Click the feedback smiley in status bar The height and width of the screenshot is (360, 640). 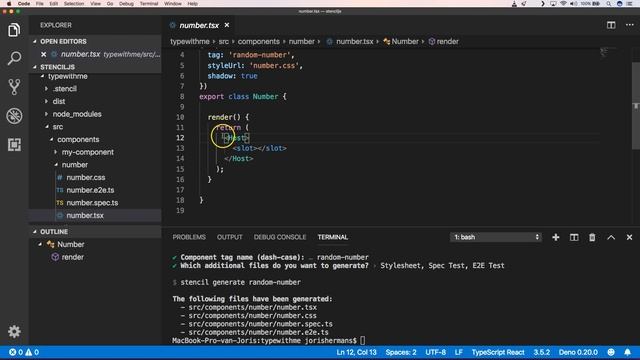point(611,352)
